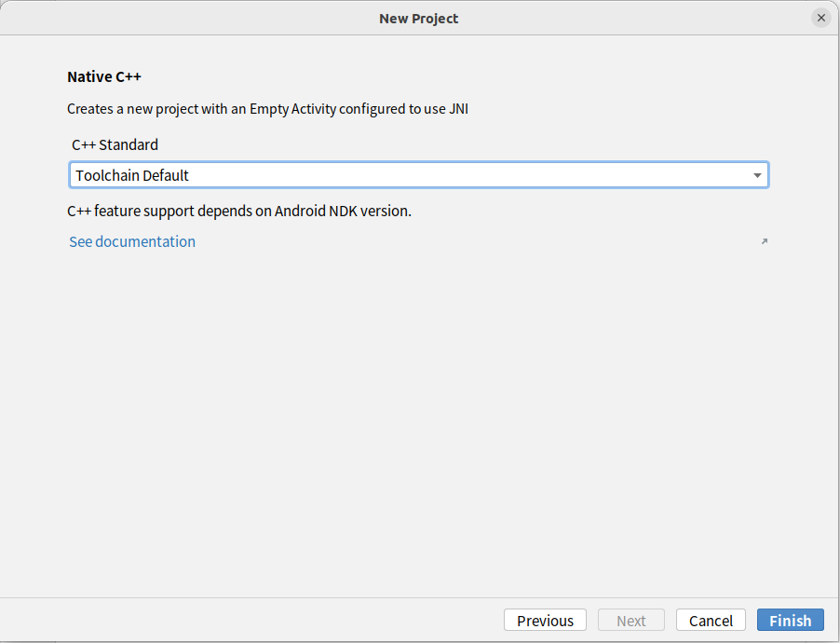Click the C++ Standard label
The width and height of the screenshot is (840, 643).
tap(115, 144)
